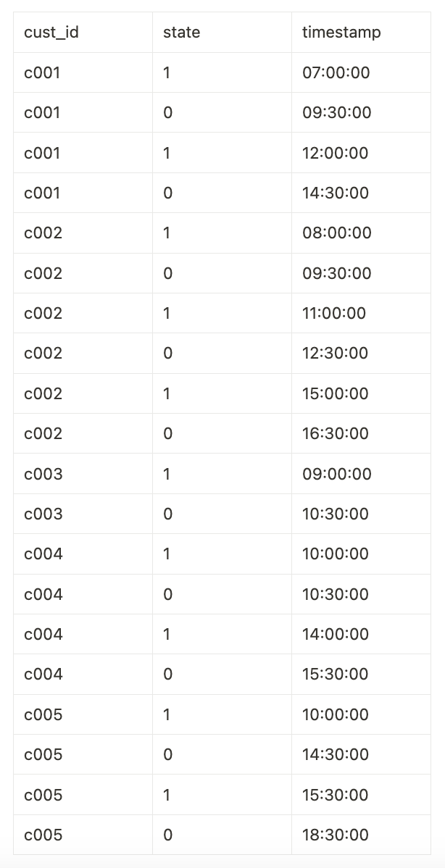Click the timestamp column header
Image resolution: width=445 pixels, height=868 pixels.
click(341, 33)
